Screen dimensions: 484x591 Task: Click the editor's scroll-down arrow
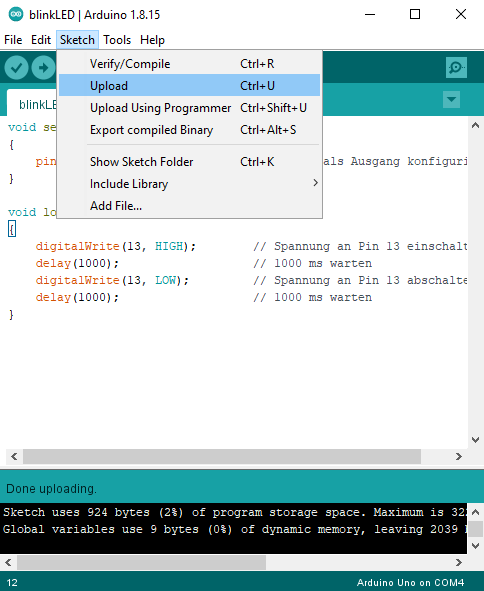[475, 439]
